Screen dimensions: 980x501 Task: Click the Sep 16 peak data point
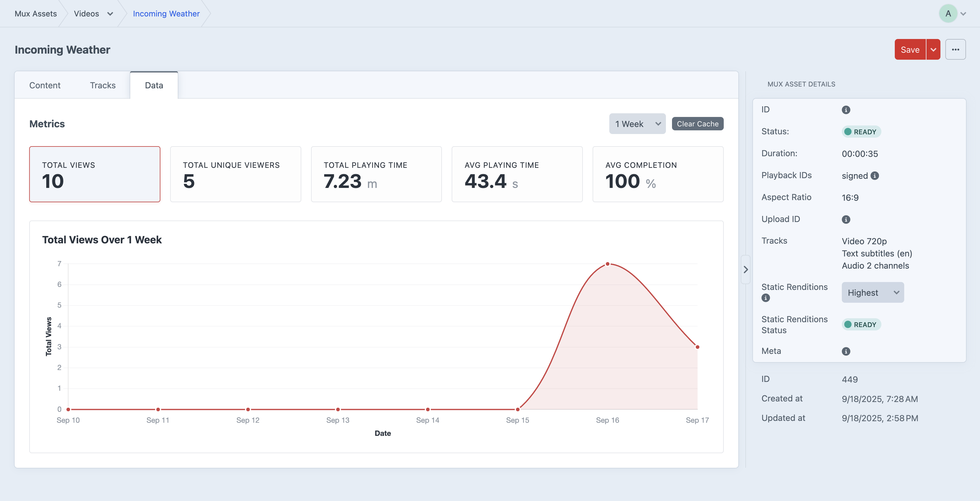pyautogui.click(x=607, y=264)
